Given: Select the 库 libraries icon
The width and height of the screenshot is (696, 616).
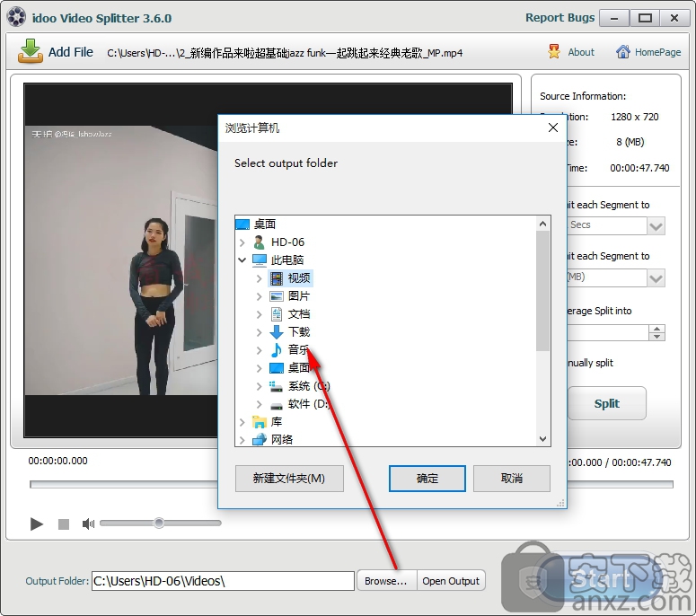Looking at the screenshot, I should 260,422.
